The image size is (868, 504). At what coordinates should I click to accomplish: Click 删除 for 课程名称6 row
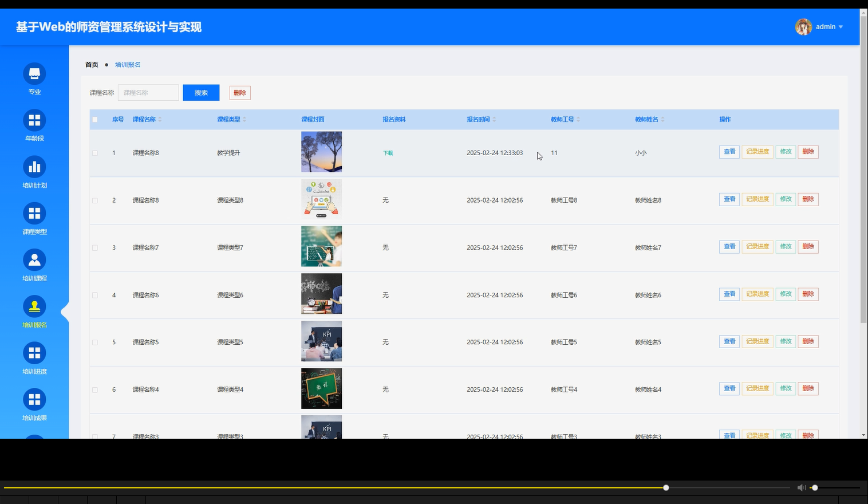click(x=808, y=294)
